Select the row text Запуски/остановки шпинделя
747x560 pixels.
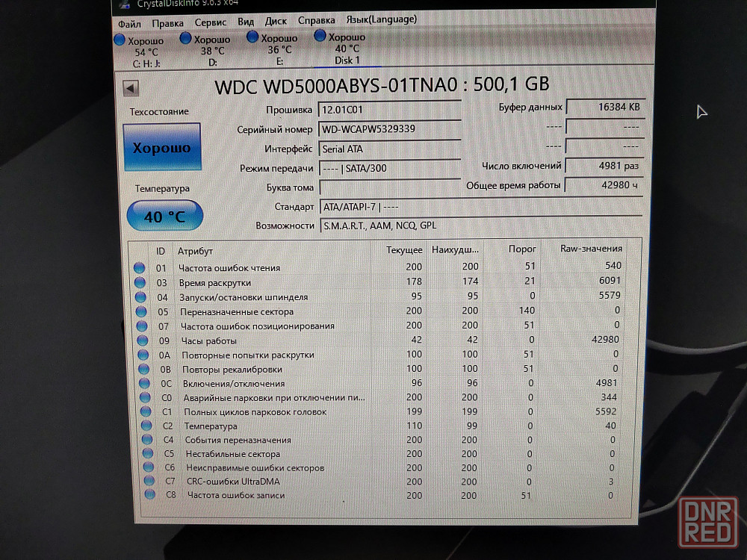coord(244,297)
